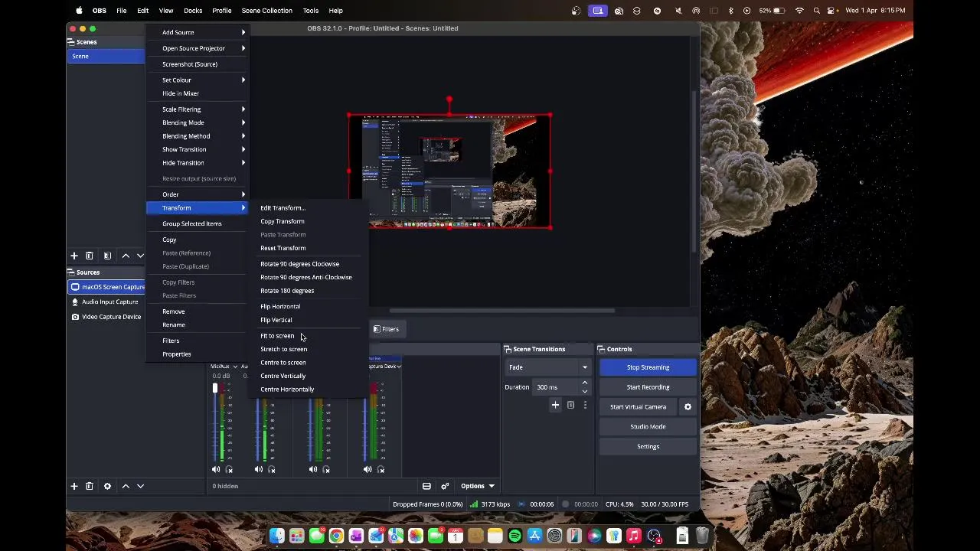
Task: Adjust Mic/Aux volume slider handle
Action: tap(215, 388)
